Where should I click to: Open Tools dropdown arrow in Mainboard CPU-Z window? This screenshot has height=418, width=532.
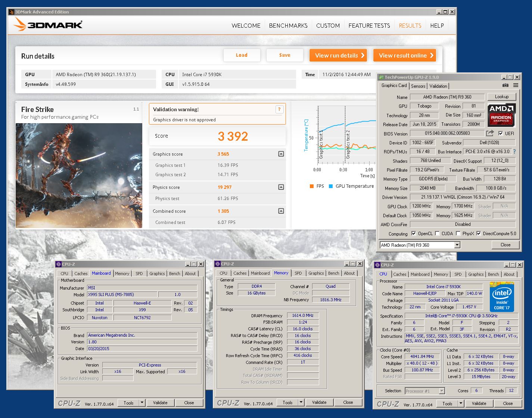pos(142,403)
